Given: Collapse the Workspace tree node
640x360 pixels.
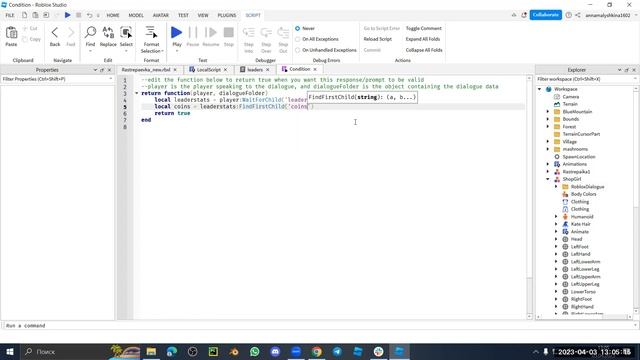Looking at the screenshot, I should tap(540, 89).
